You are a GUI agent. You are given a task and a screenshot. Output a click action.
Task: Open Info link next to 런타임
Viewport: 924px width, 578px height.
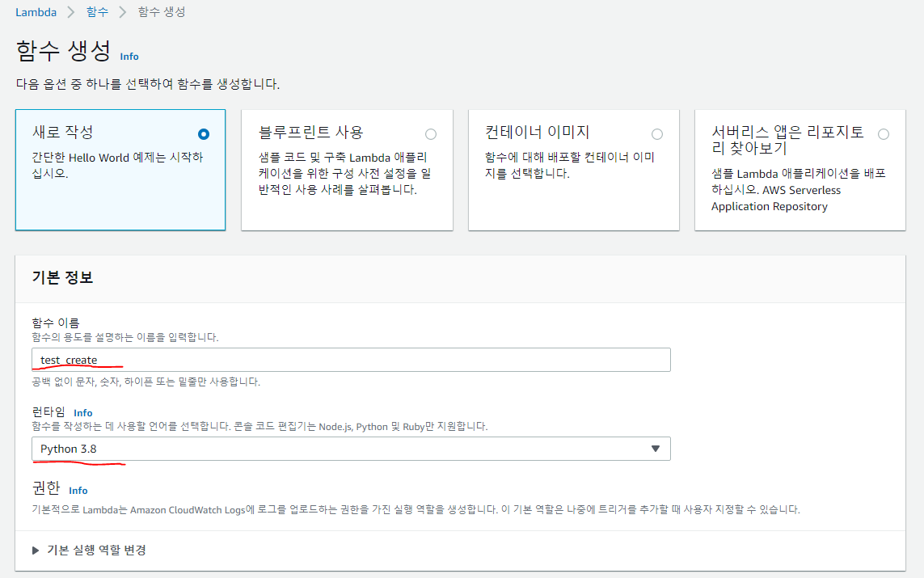pos(83,413)
